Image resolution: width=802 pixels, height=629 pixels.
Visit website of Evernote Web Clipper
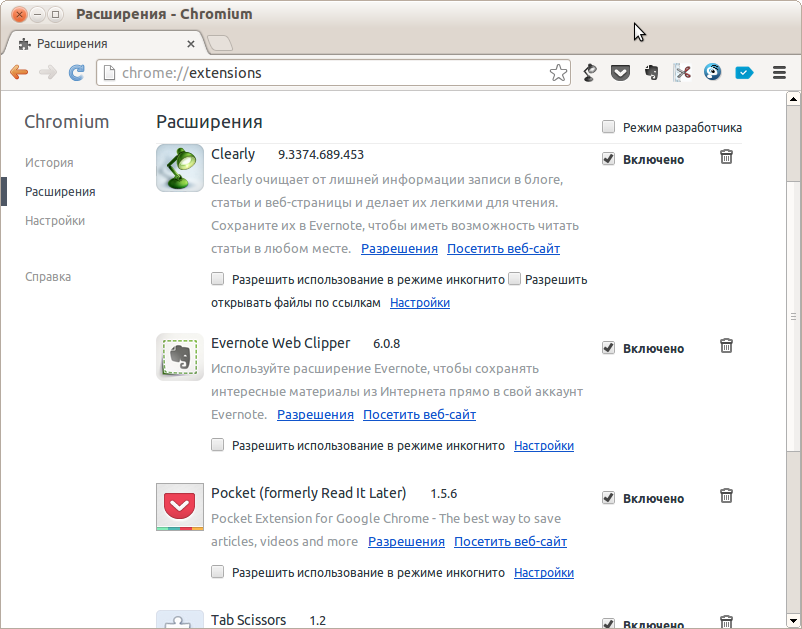419,415
